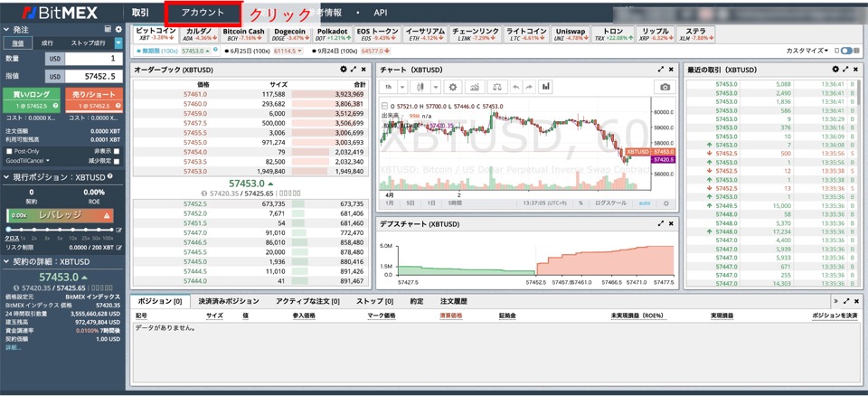Toggle the layout switch beside カスタマイズ
This screenshot has width=868, height=396.
(x=846, y=51)
